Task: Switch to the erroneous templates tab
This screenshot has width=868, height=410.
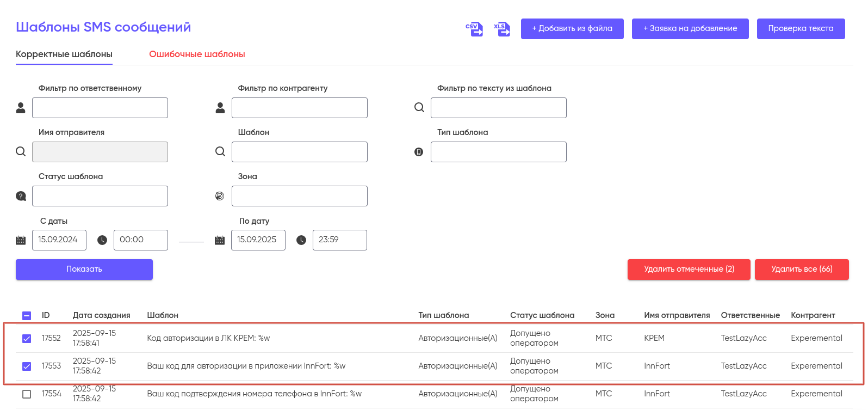Action: tap(197, 54)
